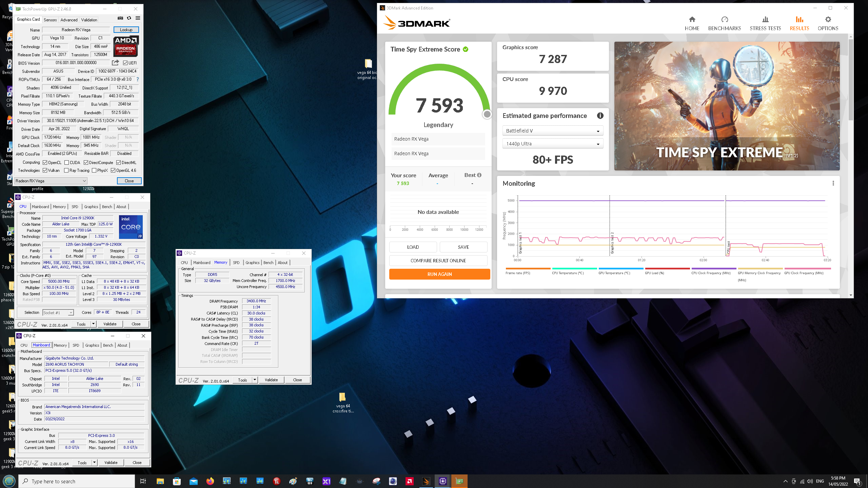Open the Validation tab in GPU-Z

pyautogui.click(x=89, y=20)
